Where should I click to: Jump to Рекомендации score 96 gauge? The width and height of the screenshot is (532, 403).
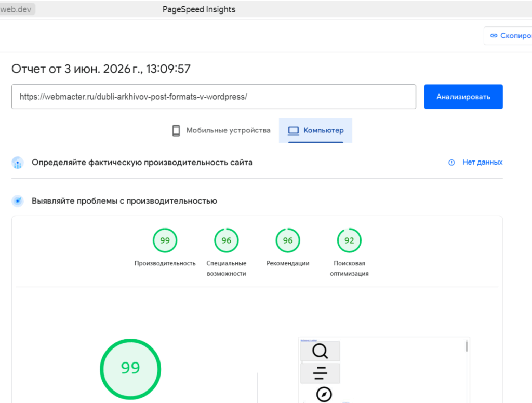(288, 240)
